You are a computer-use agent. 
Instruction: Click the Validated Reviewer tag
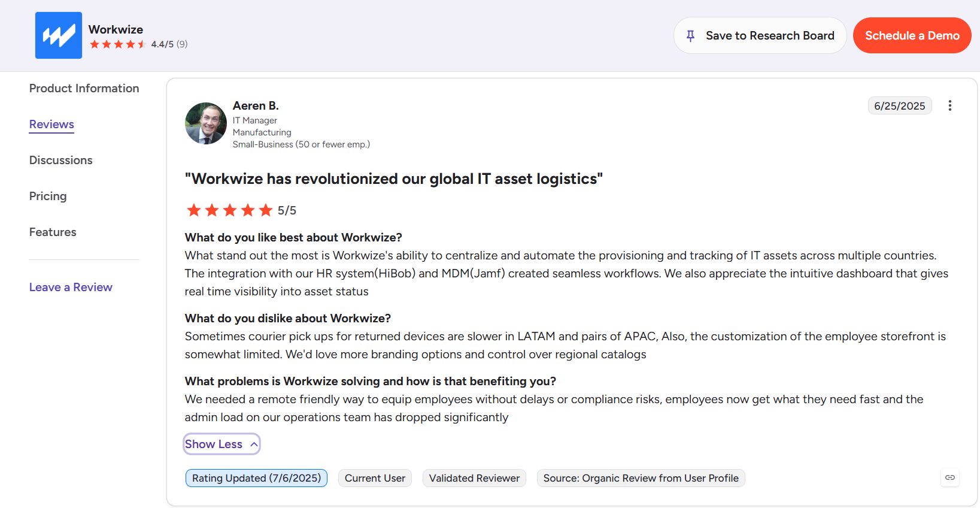tap(474, 478)
